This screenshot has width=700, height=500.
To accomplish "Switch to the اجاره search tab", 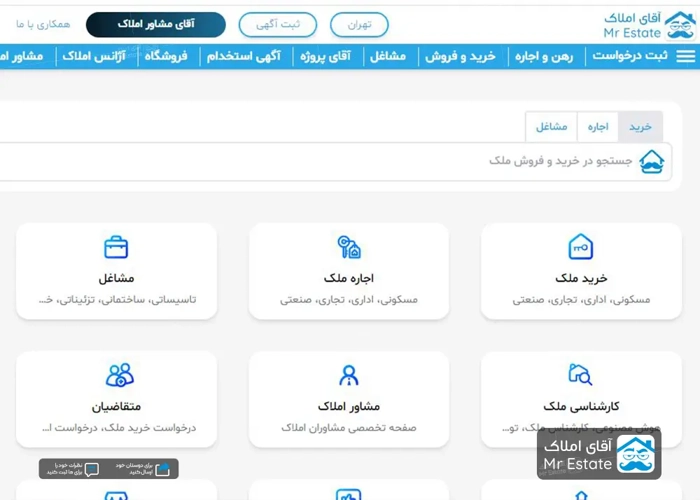I will pyautogui.click(x=598, y=127).
